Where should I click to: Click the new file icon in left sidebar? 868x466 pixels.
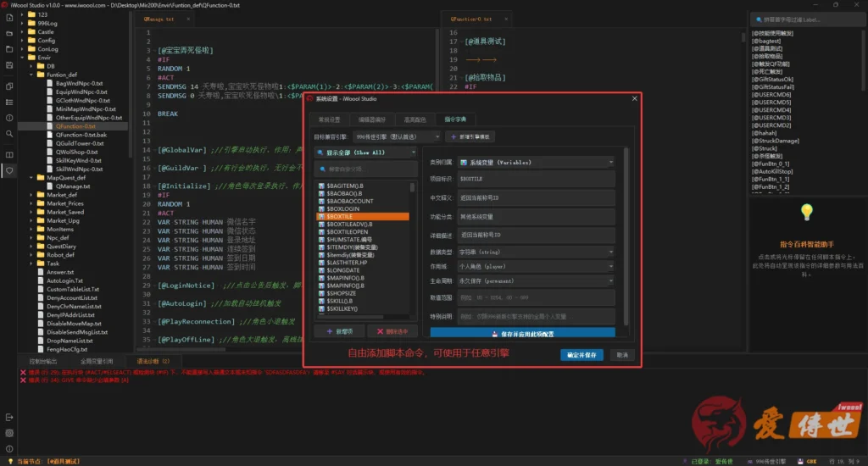tap(9, 18)
